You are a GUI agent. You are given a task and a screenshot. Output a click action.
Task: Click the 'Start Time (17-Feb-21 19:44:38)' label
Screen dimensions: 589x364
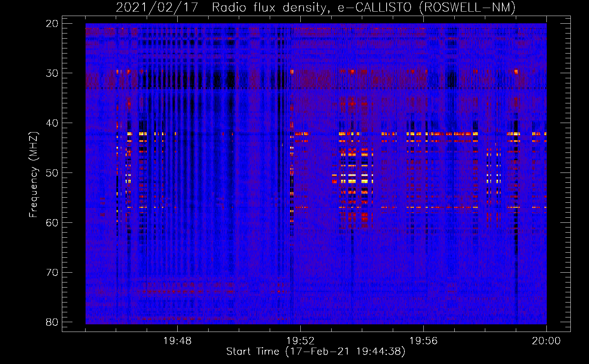pos(316,352)
